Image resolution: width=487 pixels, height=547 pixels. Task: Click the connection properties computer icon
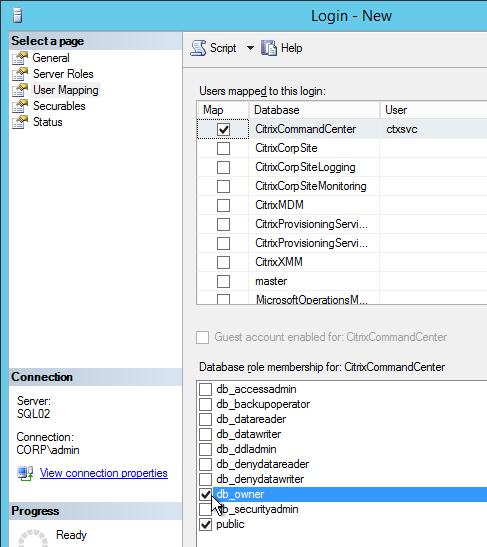[25, 474]
